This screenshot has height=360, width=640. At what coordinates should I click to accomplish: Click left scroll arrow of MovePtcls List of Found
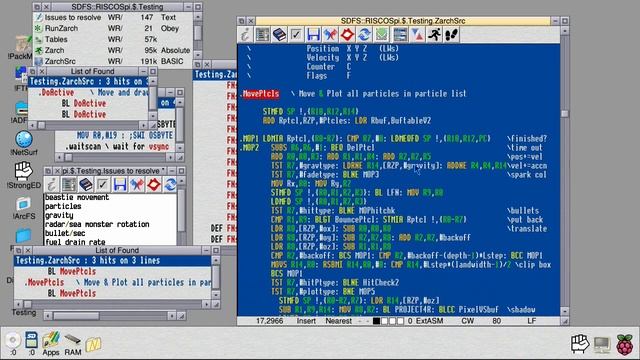(x=18, y=304)
